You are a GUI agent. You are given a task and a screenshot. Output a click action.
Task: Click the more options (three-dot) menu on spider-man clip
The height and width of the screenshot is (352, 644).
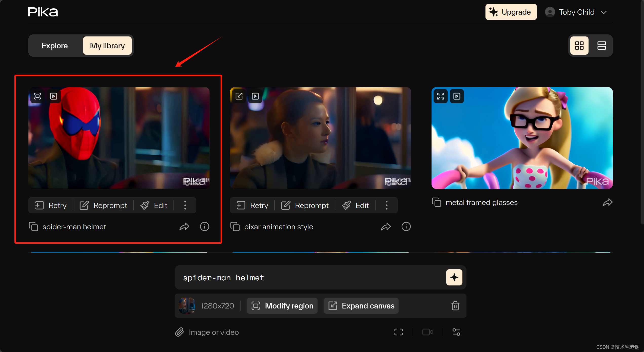click(185, 205)
